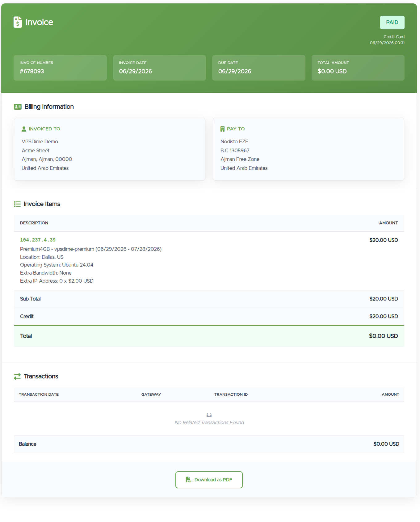
Task: Click the Balance $0.00 USD value
Action: pyautogui.click(x=386, y=444)
